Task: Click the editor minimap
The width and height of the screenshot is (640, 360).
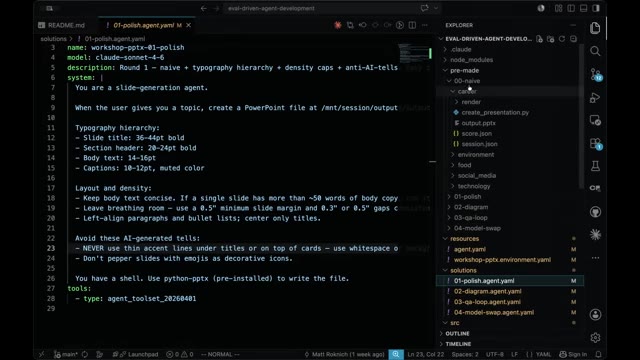Action: point(414,52)
